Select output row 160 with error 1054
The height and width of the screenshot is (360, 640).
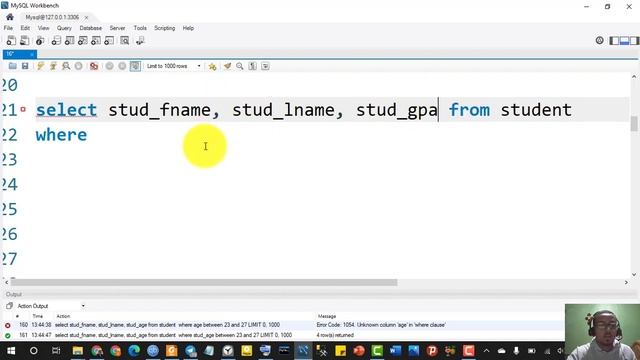point(283,325)
